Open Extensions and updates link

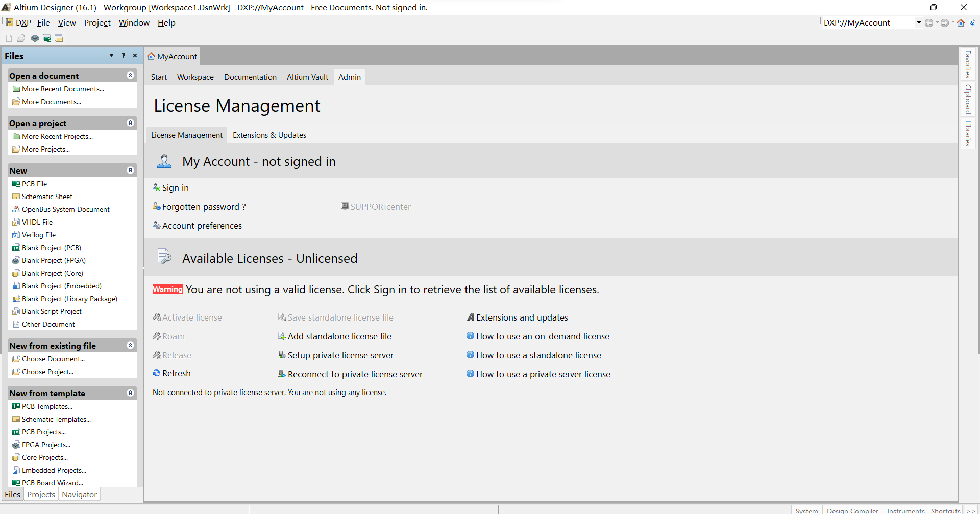coord(518,317)
